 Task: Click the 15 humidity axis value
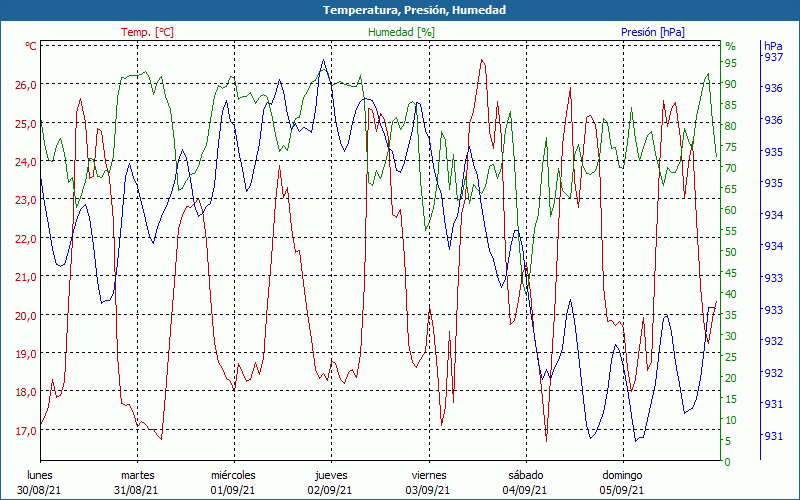731,399
